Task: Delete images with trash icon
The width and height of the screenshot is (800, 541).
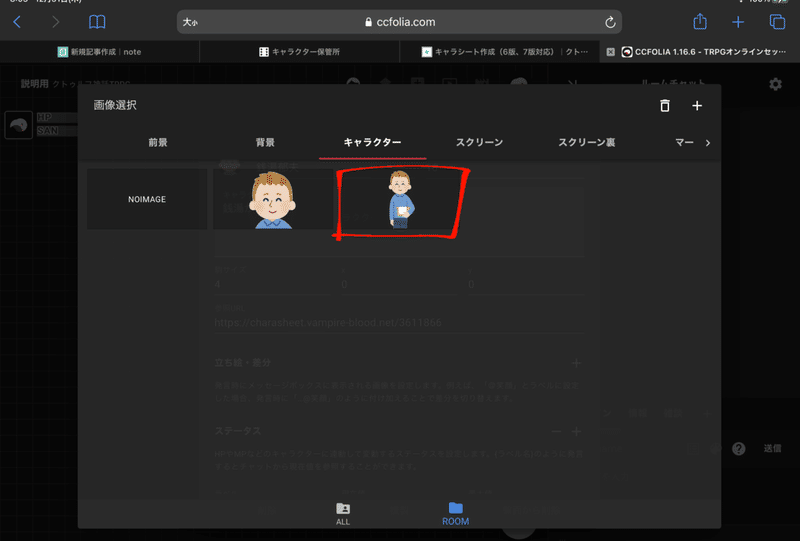Action: point(665,106)
